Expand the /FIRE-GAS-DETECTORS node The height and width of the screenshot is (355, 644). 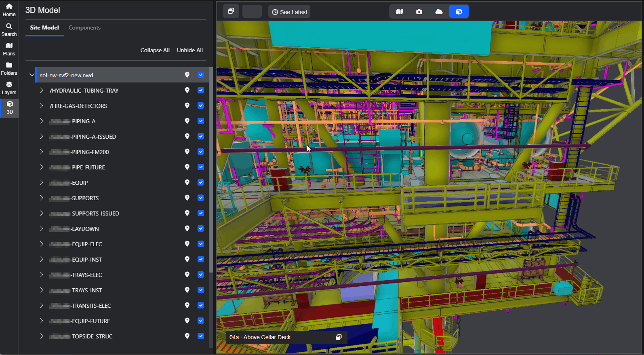pos(41,106)
